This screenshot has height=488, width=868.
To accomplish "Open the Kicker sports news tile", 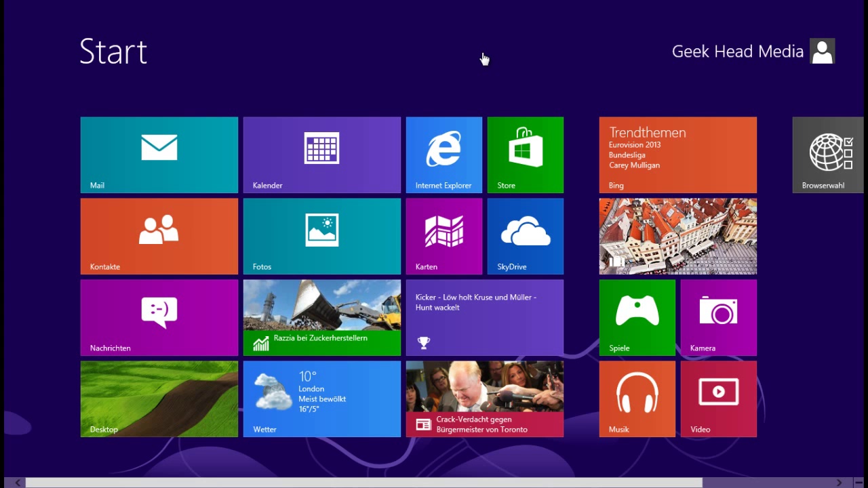I will coord(485,318).
